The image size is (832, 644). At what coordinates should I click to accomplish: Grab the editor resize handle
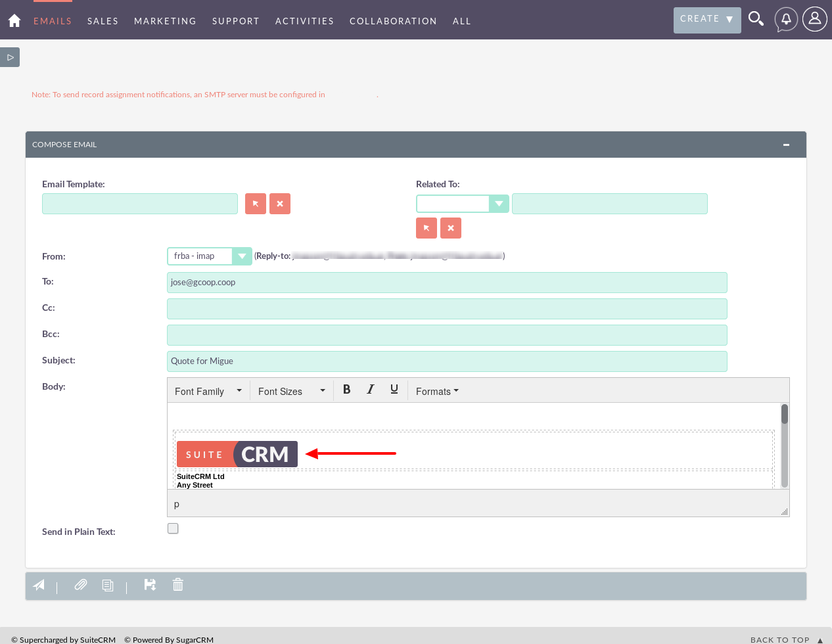pos(784,511)
